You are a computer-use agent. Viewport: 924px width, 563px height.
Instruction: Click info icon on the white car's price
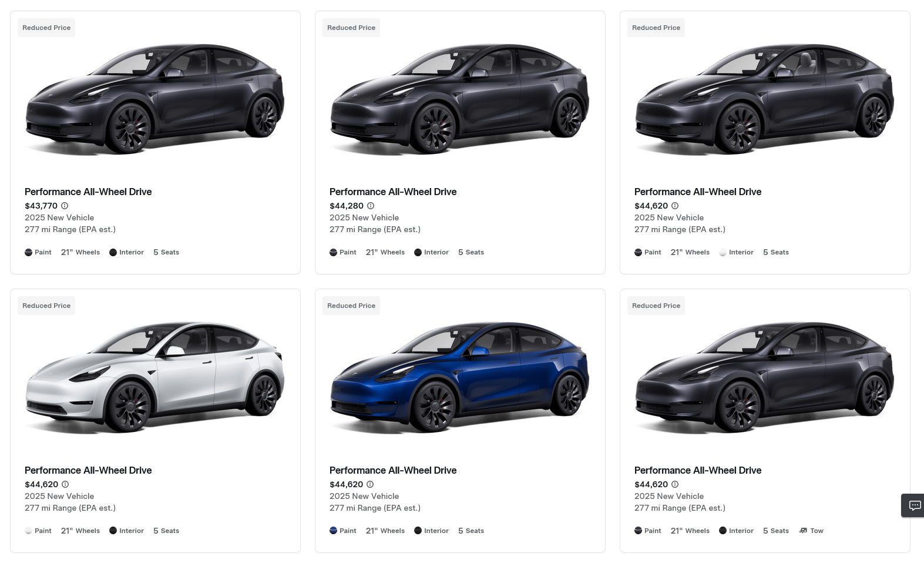[65, 484]
